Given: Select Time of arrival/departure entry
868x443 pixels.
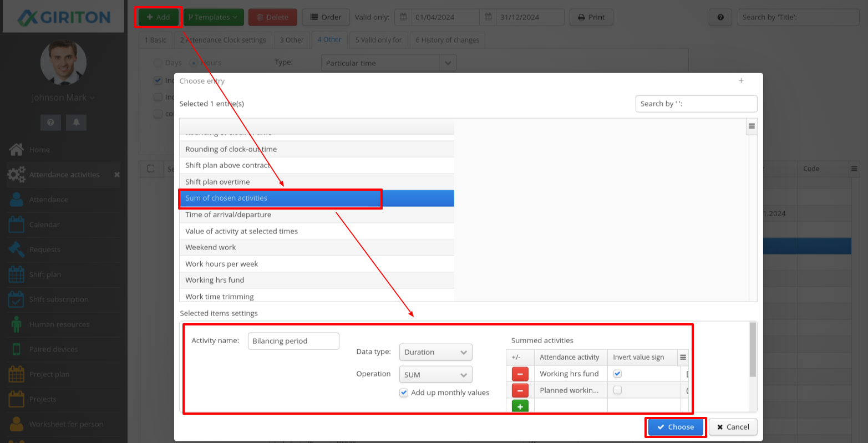Looking at the screenshot, I should (317, 215).
